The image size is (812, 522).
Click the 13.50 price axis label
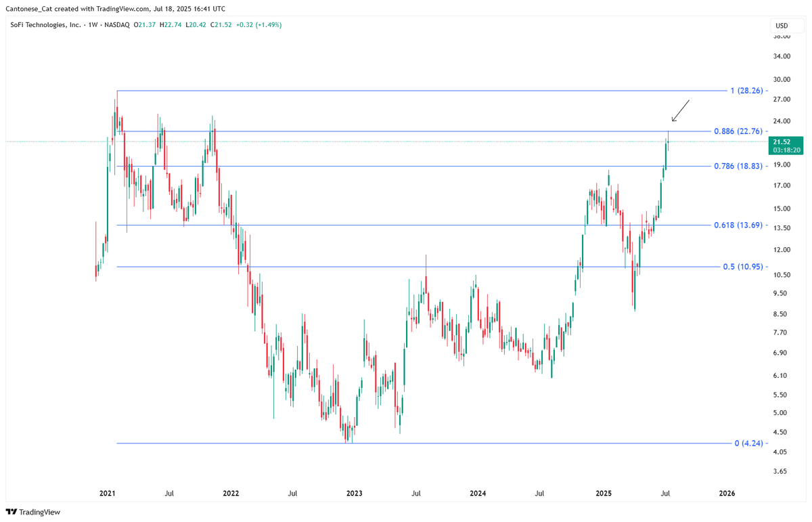click(782, 228)
